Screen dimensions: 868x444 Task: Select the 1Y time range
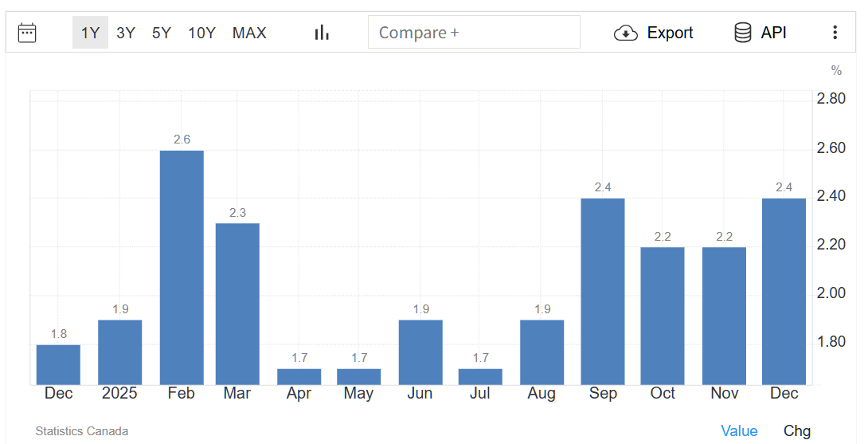(91, 33)
